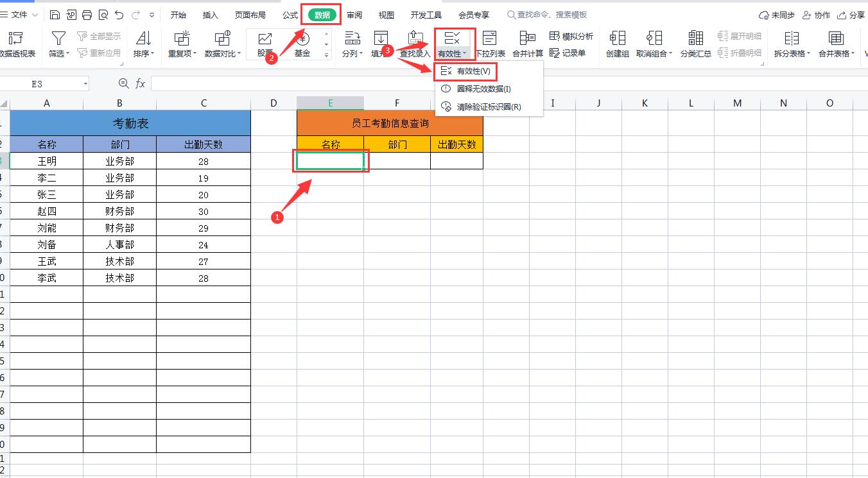Open the 开始 ribbon tab
Screen dimensions: 868x478
pos(178,15)
